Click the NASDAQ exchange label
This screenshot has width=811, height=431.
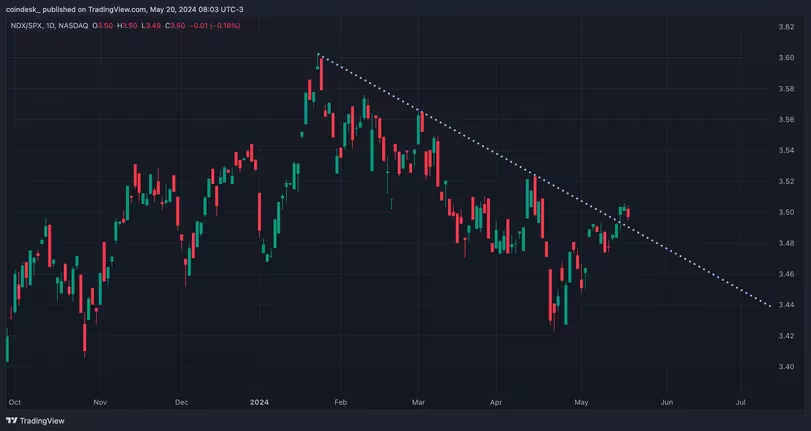[72, 26]
